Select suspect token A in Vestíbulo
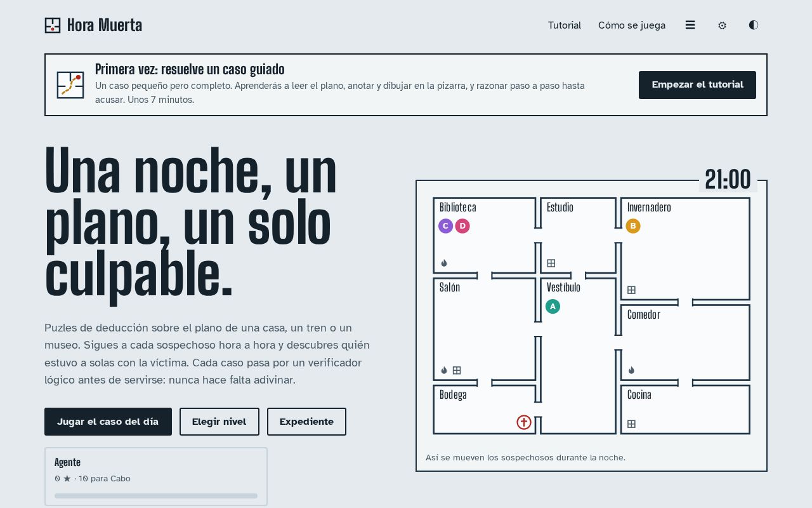This screenshot has height=508, width=812. [553, 307]
